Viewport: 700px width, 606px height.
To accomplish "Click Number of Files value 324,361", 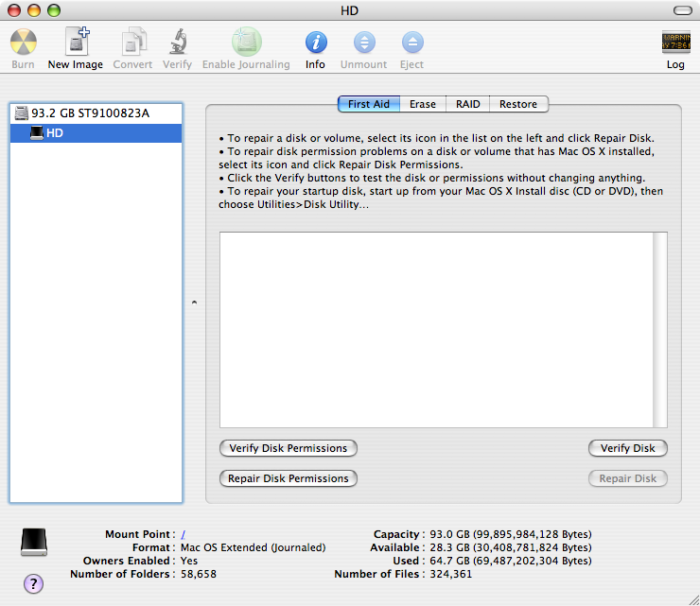I will (451, 574).
